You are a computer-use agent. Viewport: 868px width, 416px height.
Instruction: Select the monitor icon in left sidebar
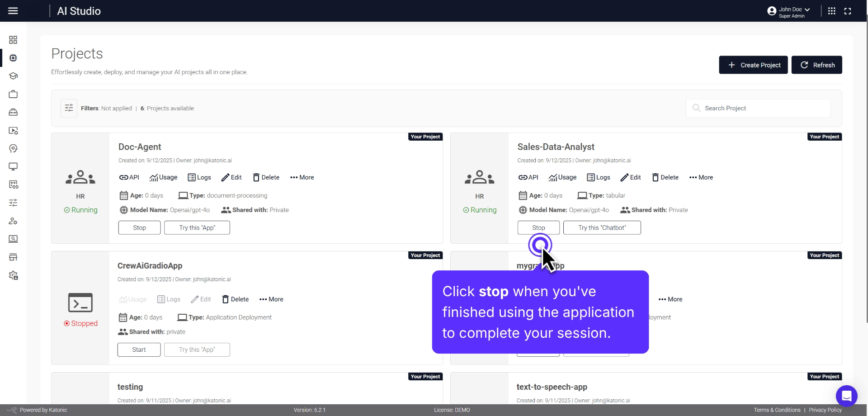(13, 166)
